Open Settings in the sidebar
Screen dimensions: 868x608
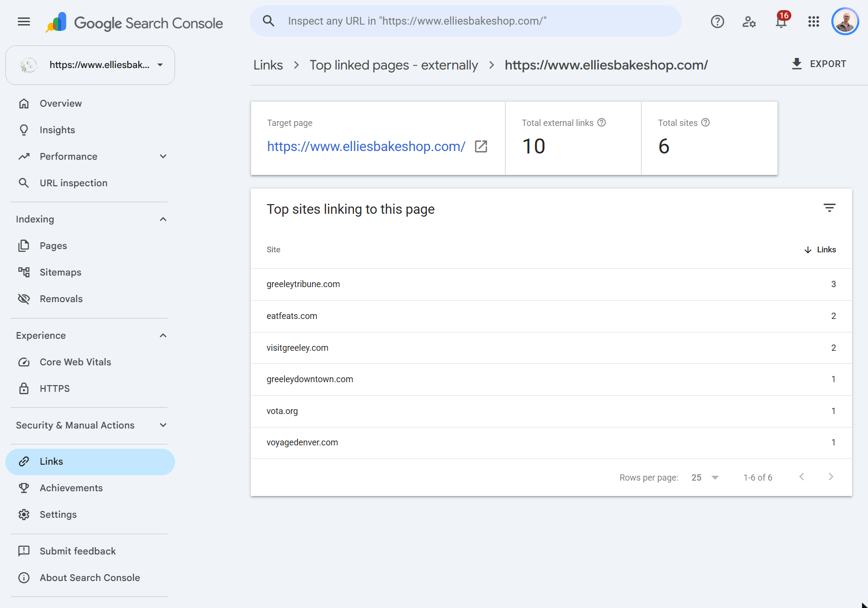click(x=90, y=514)
